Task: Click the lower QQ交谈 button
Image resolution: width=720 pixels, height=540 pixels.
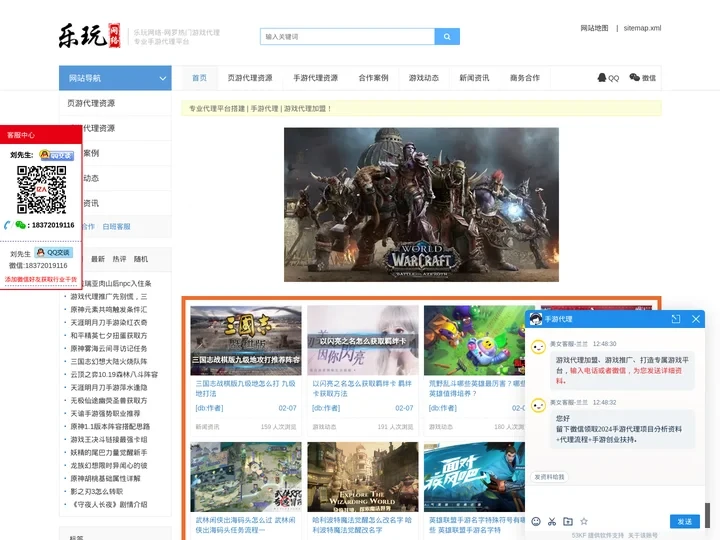Action: pyautogui.click(x=54, y=253)
